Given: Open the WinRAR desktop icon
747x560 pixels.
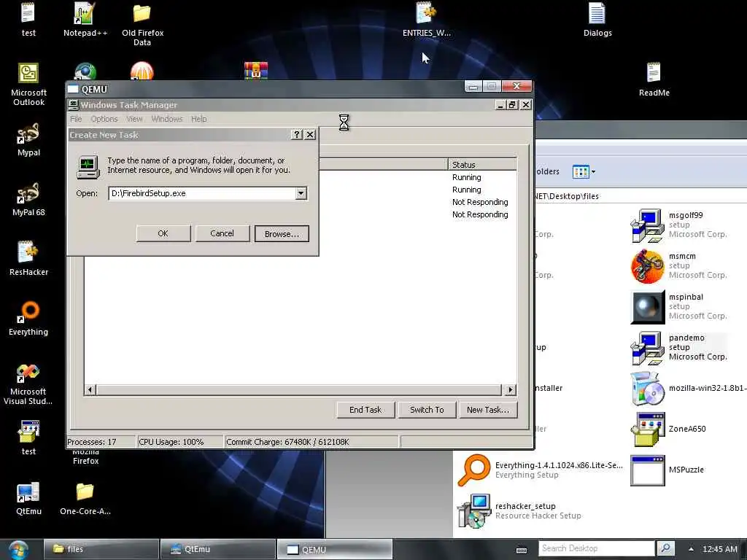Looking at the screenshot, I should (x=256, y=71).
